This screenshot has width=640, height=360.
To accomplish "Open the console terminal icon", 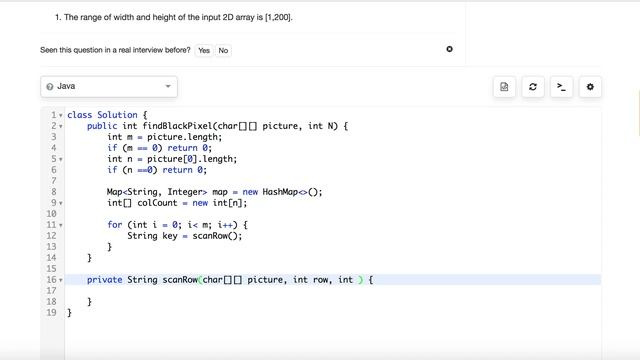I will 561,87.
